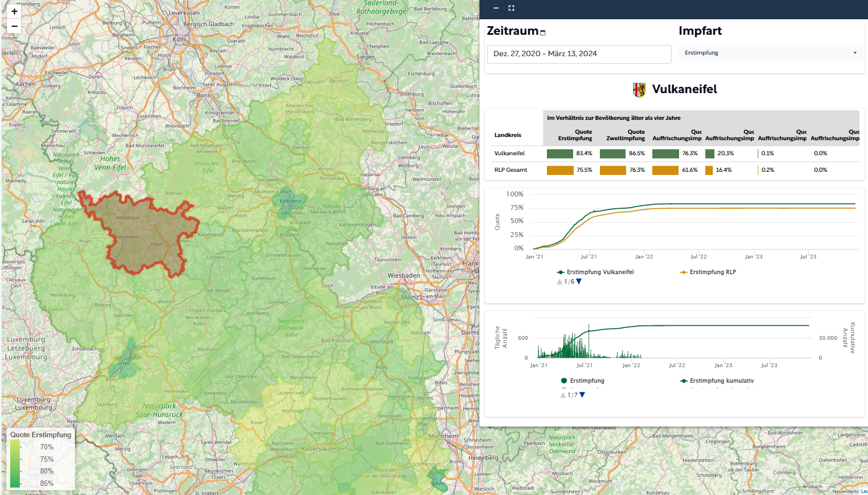This screenshot has width=868, height=495.
Task: Click the calendar icon next to Zeitraum
Action: pyautogui.click(x=543, y=33)
